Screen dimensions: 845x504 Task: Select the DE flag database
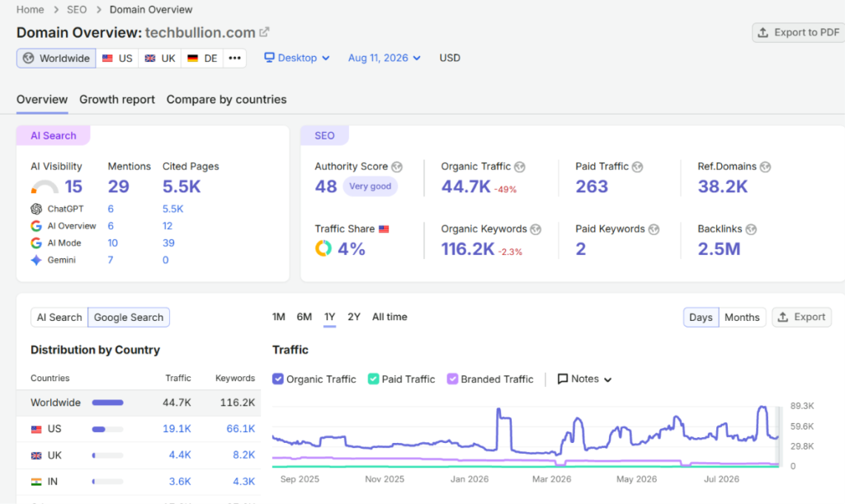pos(203,58)
